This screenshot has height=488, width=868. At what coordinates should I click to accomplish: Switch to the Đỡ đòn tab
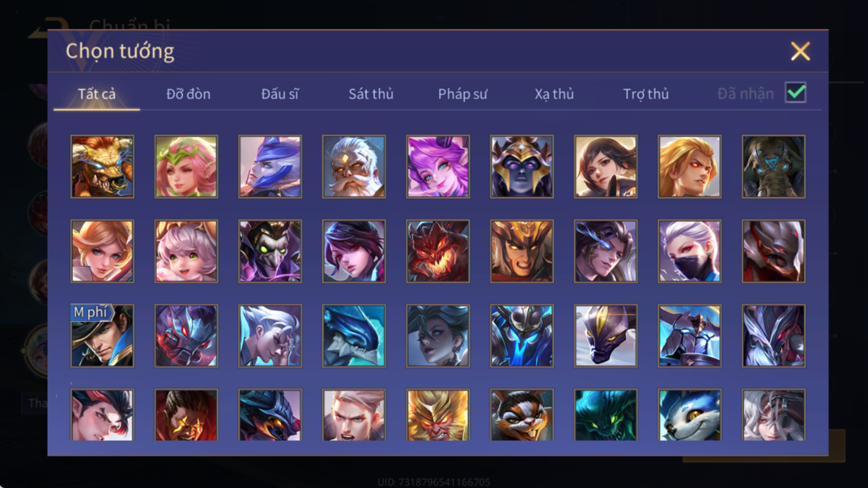point(188,94)
